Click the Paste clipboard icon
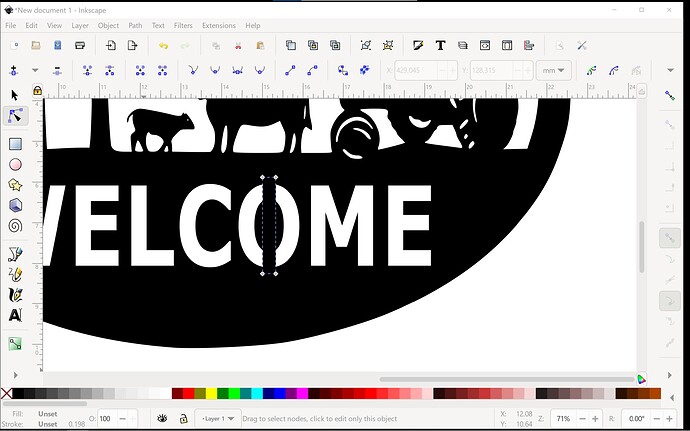This screenshot has width=690, height=431. (x=260, y=45)
